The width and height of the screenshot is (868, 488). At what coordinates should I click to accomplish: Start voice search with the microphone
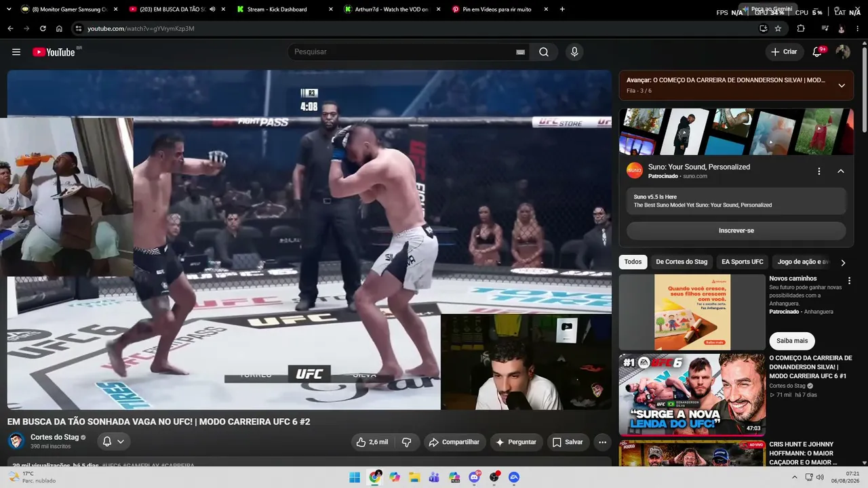coord(574,52)
